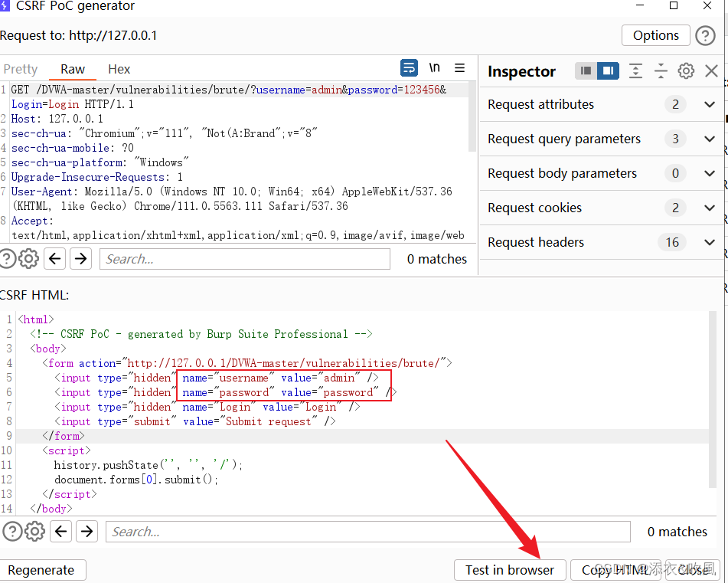Click the Burp lightning icon in title bar
Screen dimensions: 728x583
click(5, 5)
